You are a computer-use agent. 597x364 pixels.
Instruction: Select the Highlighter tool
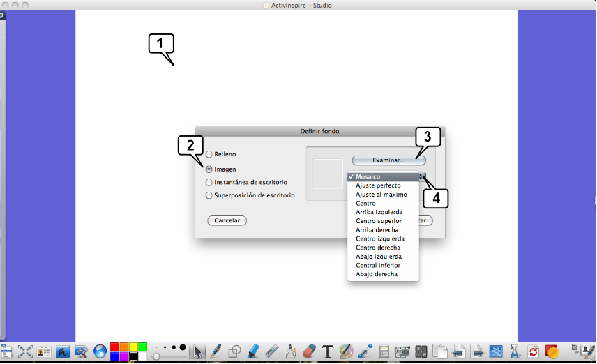[254, 352]
